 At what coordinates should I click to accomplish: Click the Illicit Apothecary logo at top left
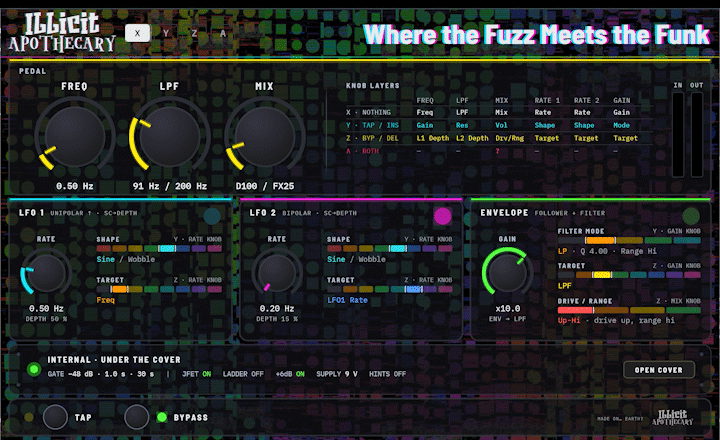click(x=62, y=33)
